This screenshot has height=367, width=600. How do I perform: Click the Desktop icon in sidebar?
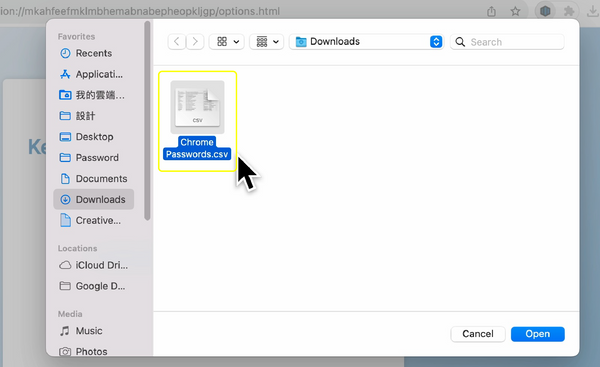[65, 137]
